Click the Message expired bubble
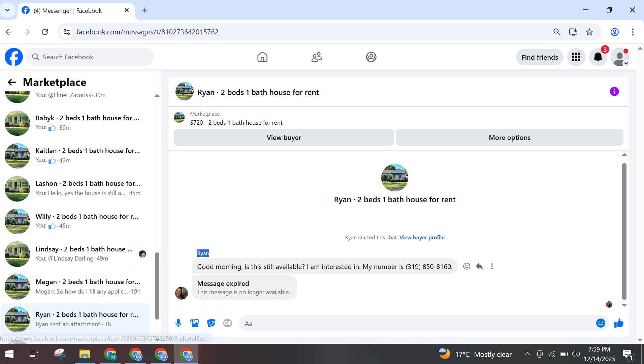 tap(244, 287)
